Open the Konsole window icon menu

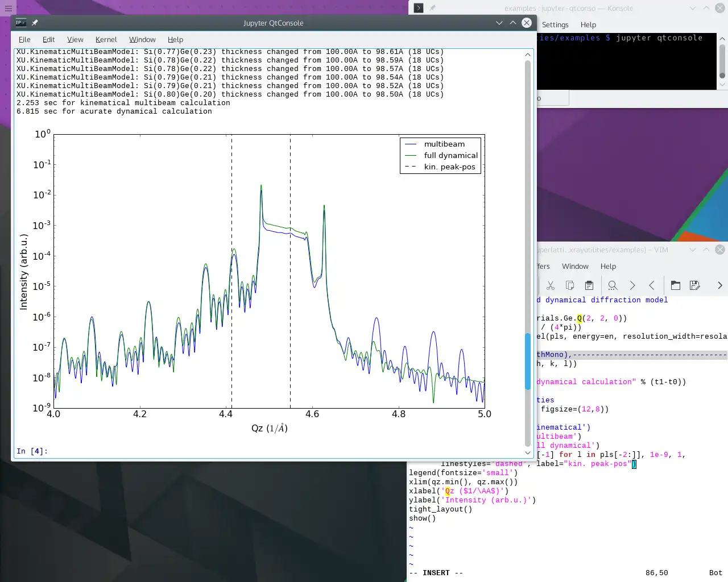[x=419, y=8]
